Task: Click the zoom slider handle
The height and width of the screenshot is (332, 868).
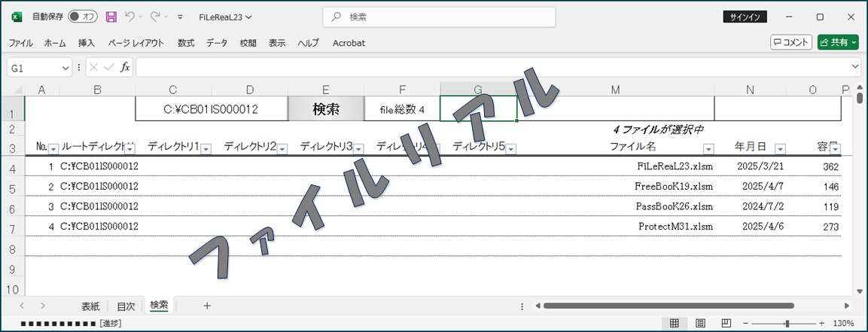Action: pos(787,323)
